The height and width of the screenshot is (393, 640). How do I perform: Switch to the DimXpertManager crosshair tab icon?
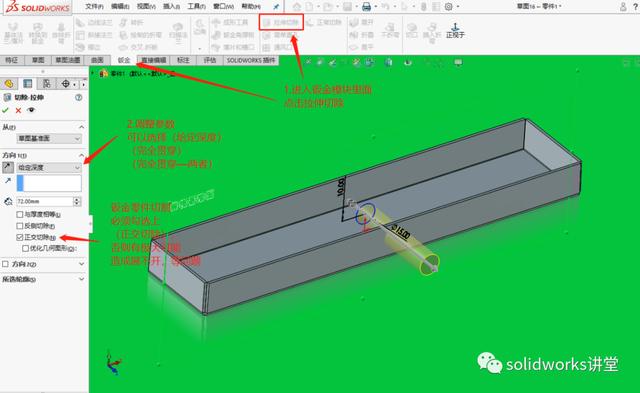pyautogui.click(x=65, y=84)
